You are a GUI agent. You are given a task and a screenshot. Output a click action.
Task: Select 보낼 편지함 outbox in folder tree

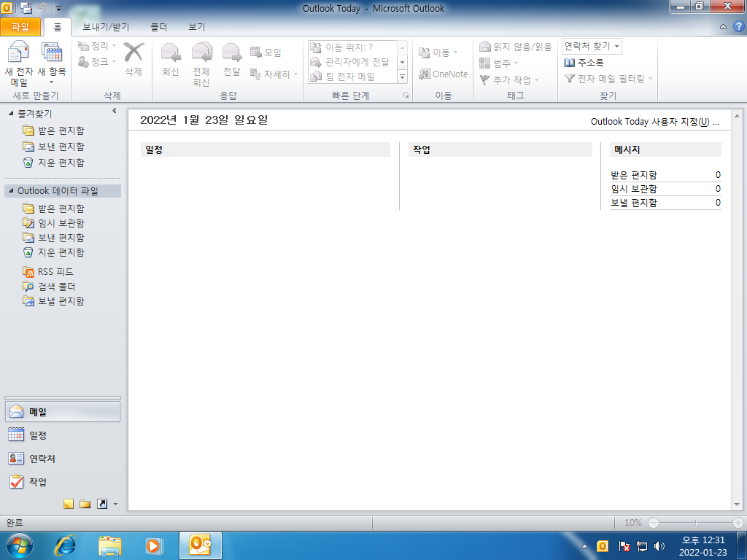[53, 301]
